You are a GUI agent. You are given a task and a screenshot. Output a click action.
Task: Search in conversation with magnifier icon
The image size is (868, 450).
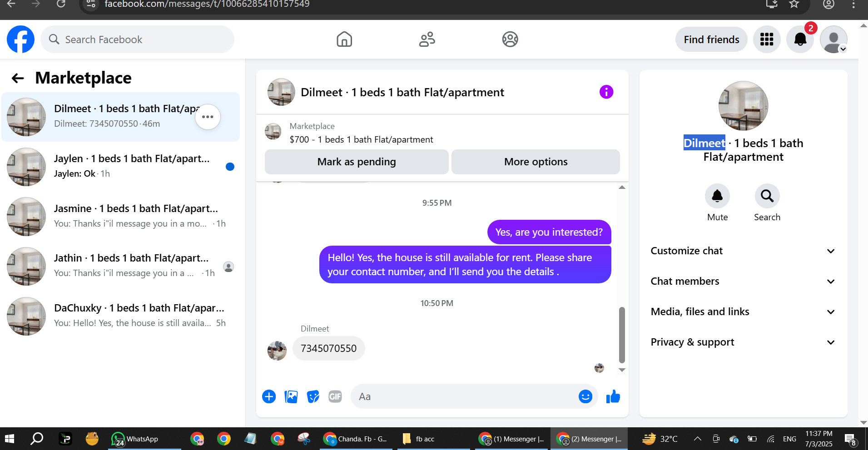click(x=767, y=196)
